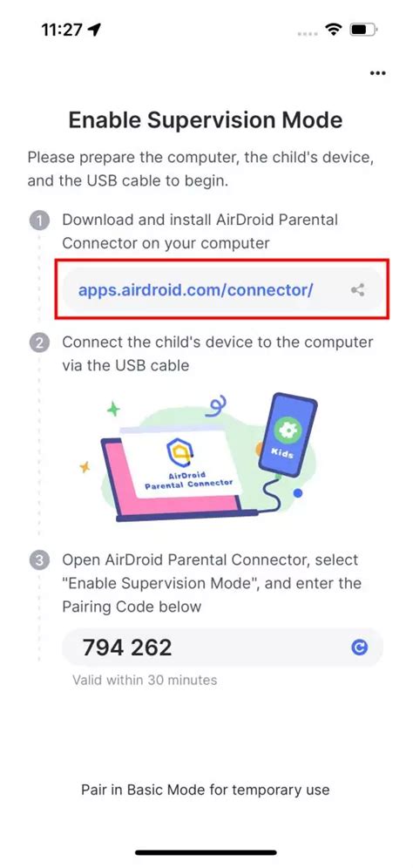Refresh the pairing code with blue icon
This screenshot has width=413, height=868.
pos(359,648)
